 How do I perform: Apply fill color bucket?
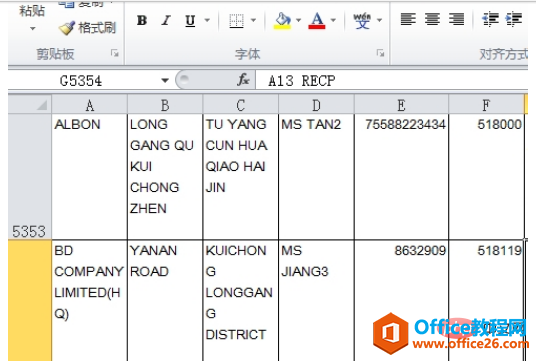(x=282, y=21)
